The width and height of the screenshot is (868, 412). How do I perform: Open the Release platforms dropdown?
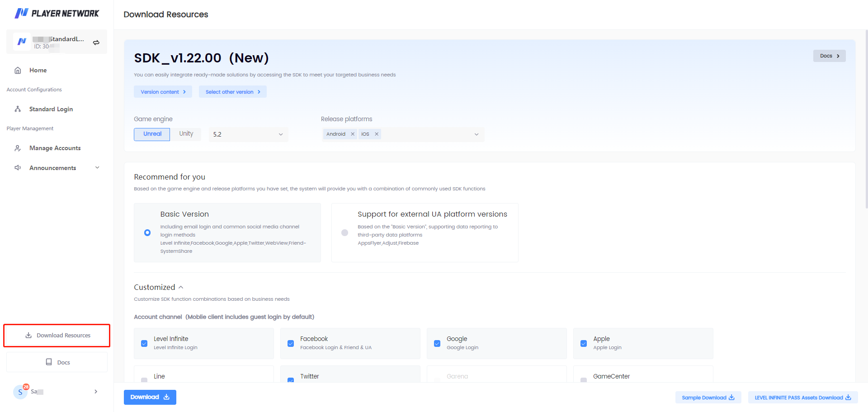click(x=476, y=134)
